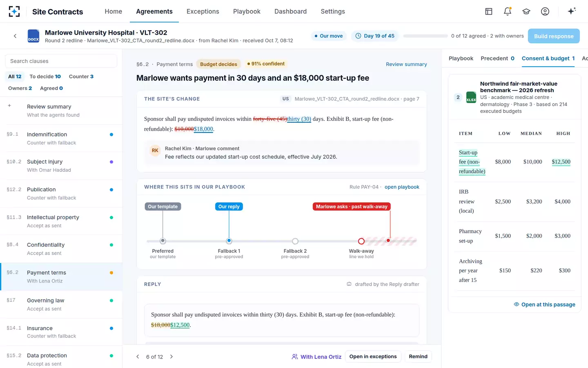The width and height of the screenshot is (588, 368).
Task: Switch to the right-panel Playbook tab
Action: click(461, 58)
